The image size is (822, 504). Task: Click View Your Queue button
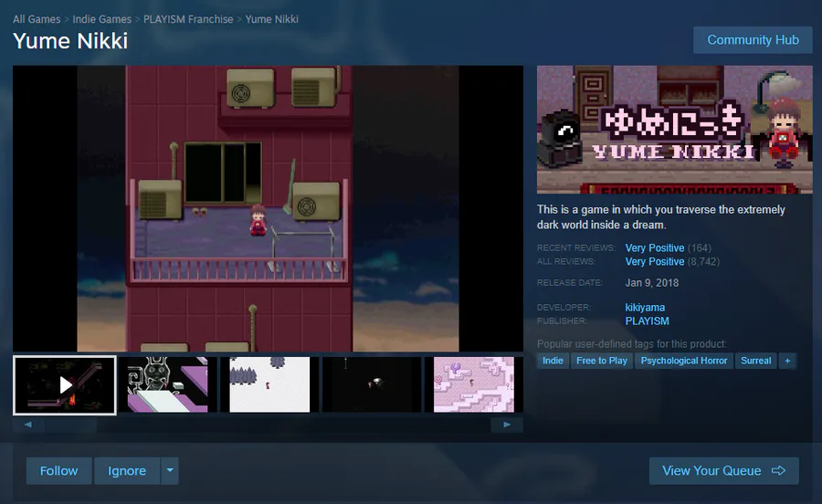[724, 471]
